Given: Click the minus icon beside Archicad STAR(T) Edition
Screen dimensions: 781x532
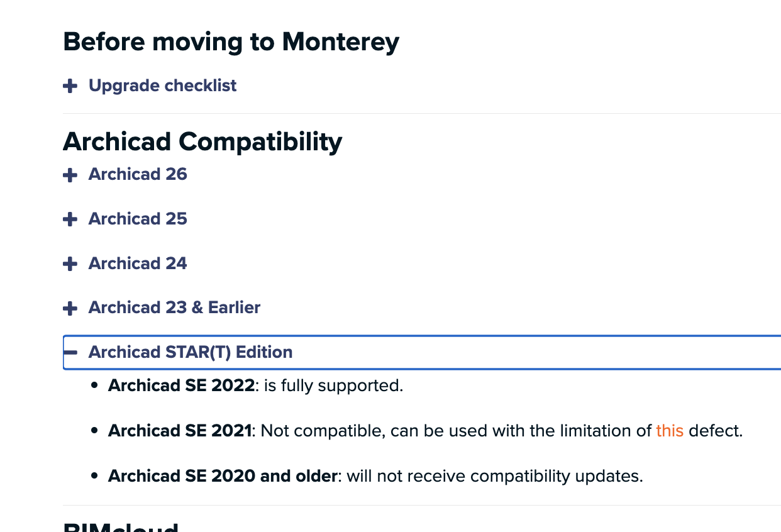Looking at the screenshot, I should pyautogui.click(x=70, y=352).
